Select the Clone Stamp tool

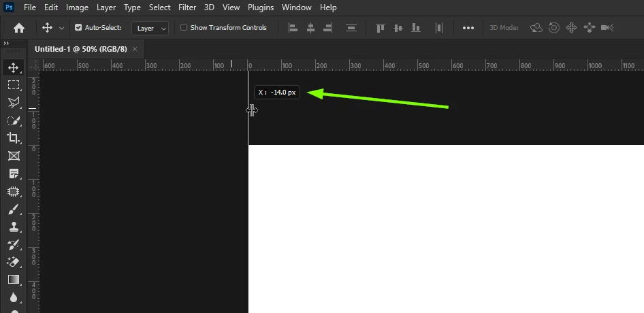(13, 227)
